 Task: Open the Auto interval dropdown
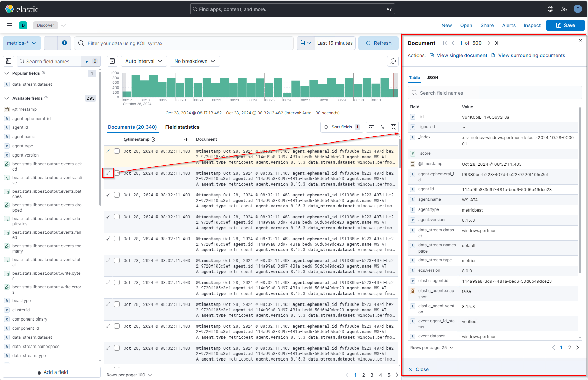pos(143,61)
